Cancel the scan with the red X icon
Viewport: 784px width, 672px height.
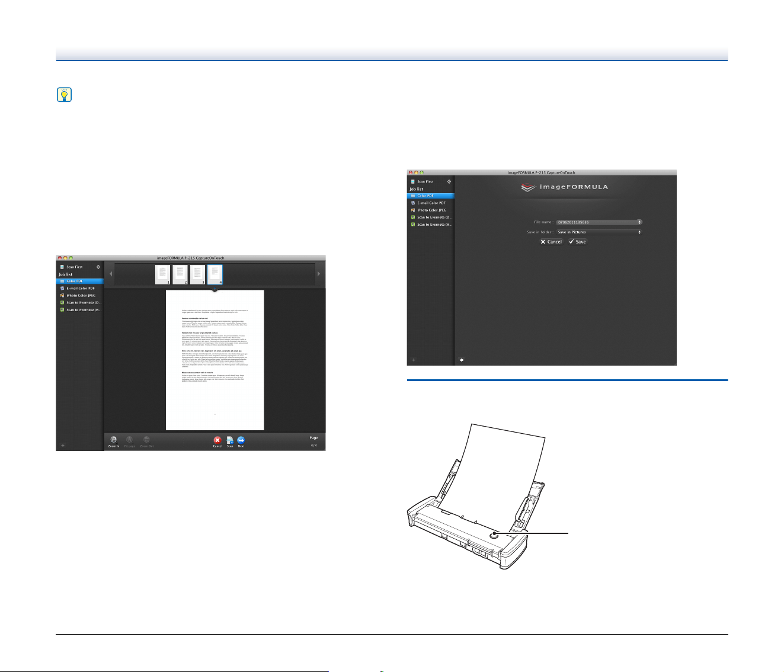(217, 441)
